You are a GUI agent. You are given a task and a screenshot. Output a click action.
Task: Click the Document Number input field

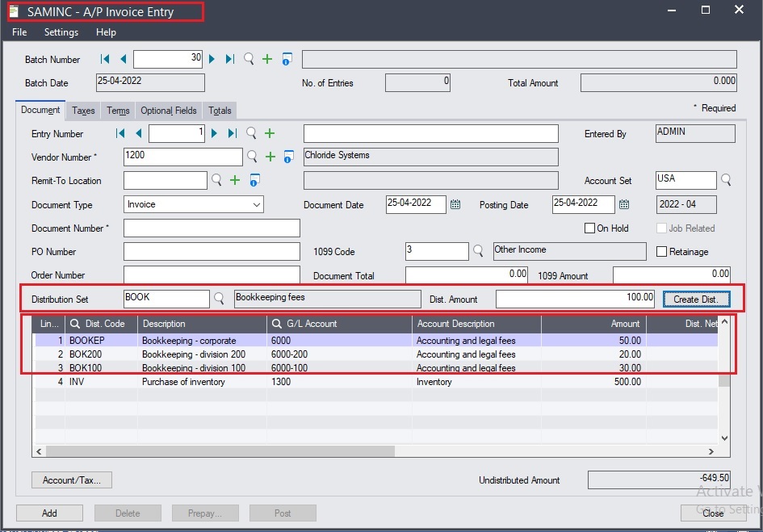pyautogui.click(x=212, y=228)
